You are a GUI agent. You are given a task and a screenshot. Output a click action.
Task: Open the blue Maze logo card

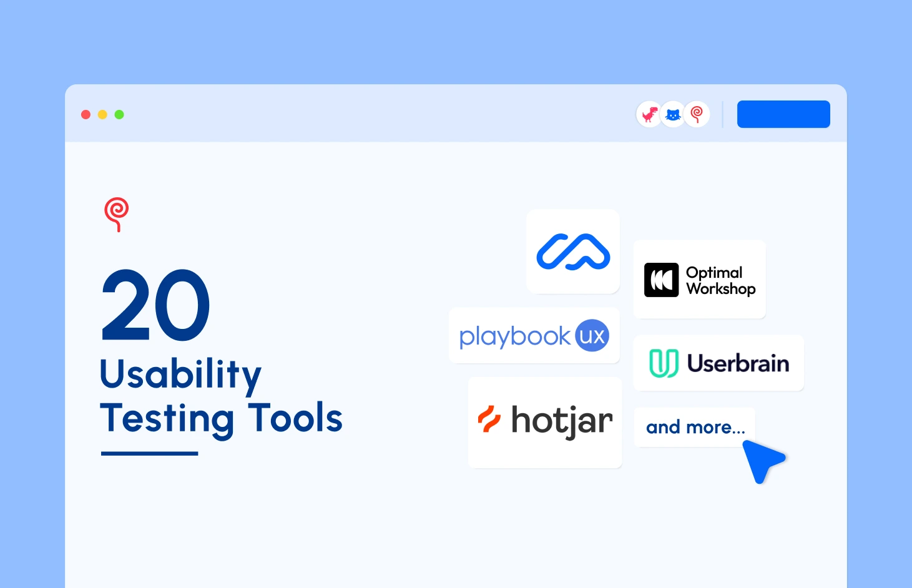point(573,252)
